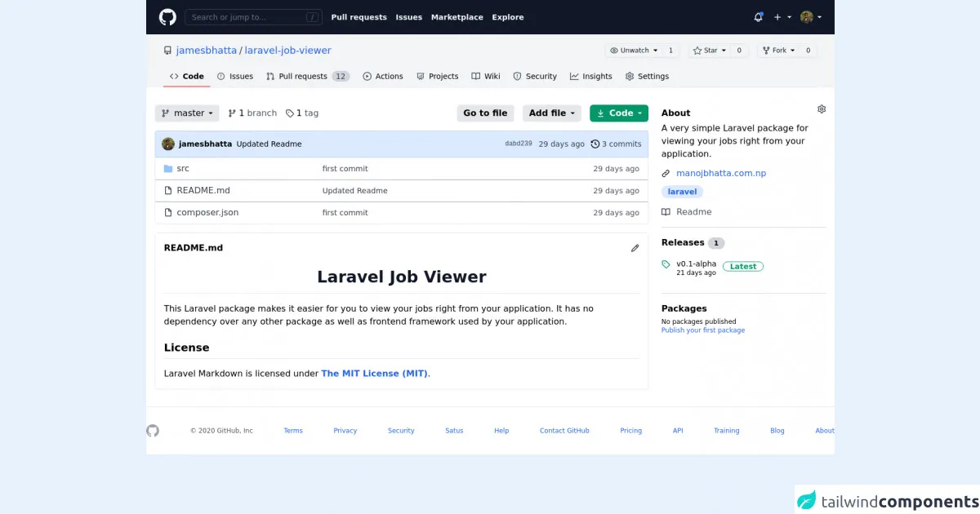Expand the green Code dropdown

coord(618,113)
